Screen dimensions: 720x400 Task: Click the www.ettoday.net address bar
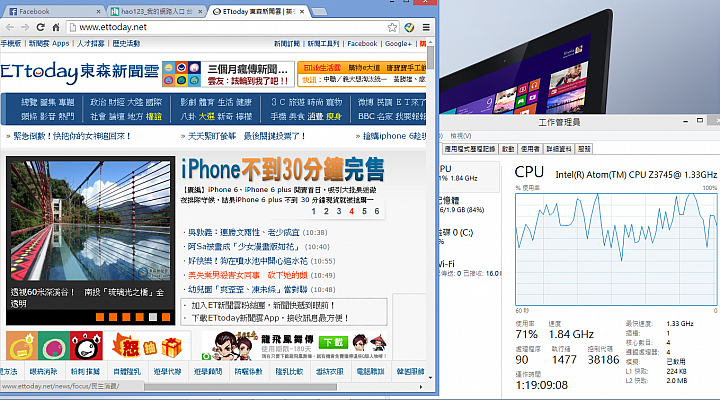230,28
